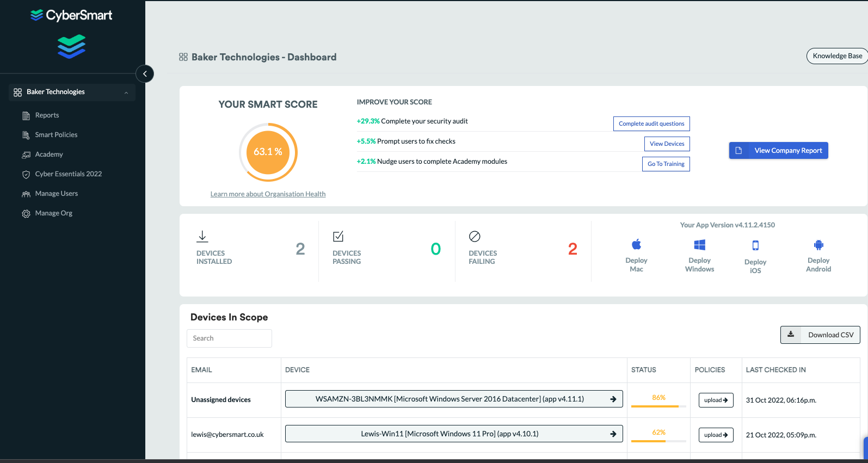Open Reports from the sidebar
868x463 pixels.
click(x=47, y=115)
